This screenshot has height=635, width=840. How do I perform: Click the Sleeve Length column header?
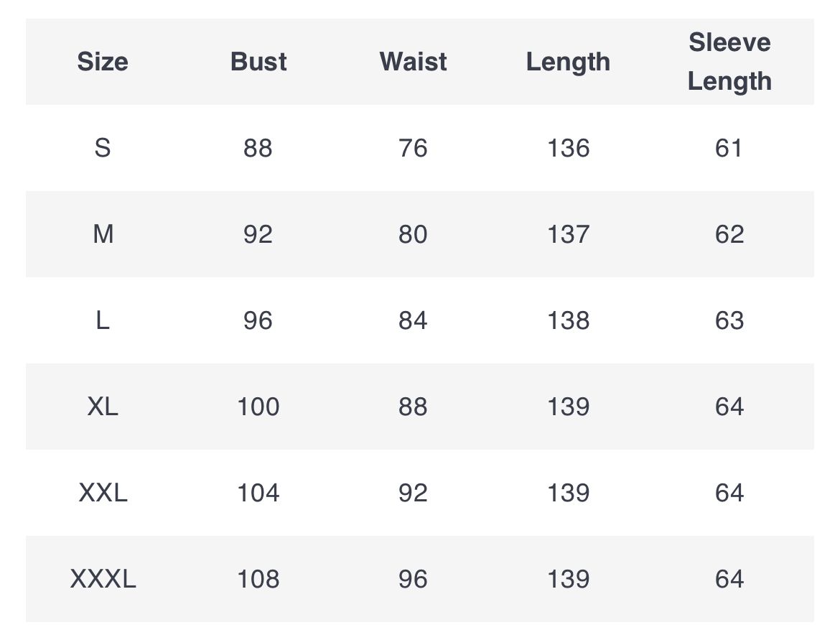(729, 62)
